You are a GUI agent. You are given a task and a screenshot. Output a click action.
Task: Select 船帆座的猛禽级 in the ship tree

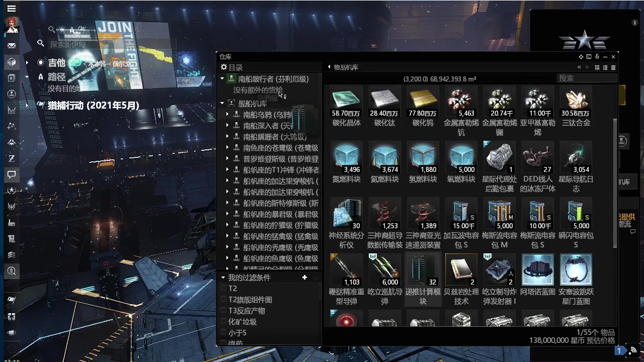pyautogui.click(x=280, y=236)
